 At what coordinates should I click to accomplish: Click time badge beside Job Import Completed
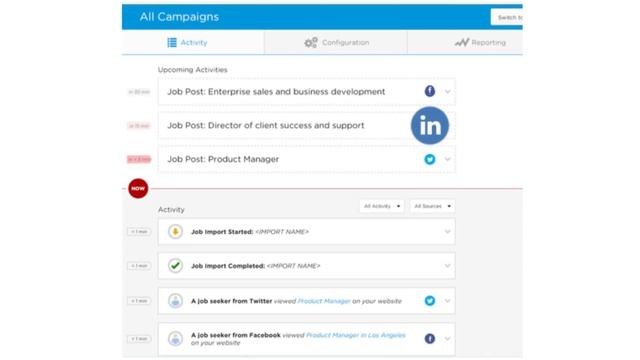[139, 266]
